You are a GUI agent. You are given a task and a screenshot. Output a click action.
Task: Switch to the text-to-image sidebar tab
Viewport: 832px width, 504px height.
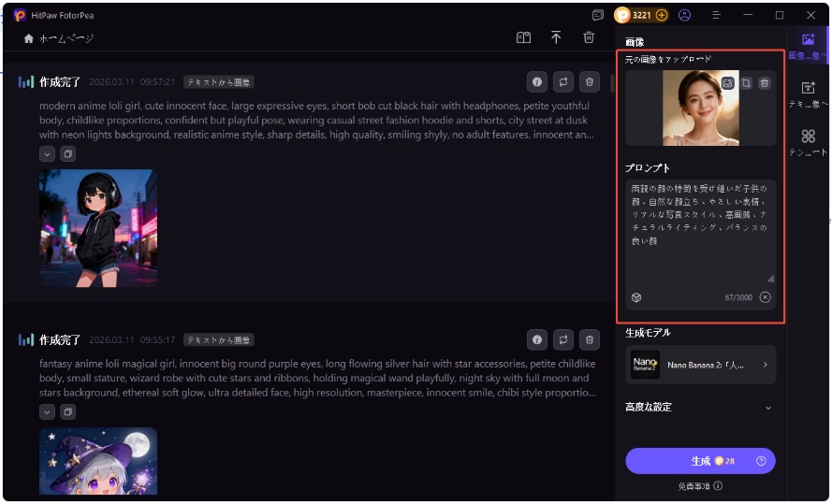coord(808,94)
